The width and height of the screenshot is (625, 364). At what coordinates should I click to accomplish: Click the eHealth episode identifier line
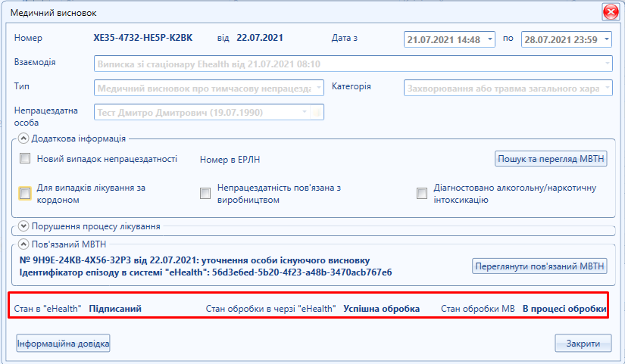click(x=205, y=272)
